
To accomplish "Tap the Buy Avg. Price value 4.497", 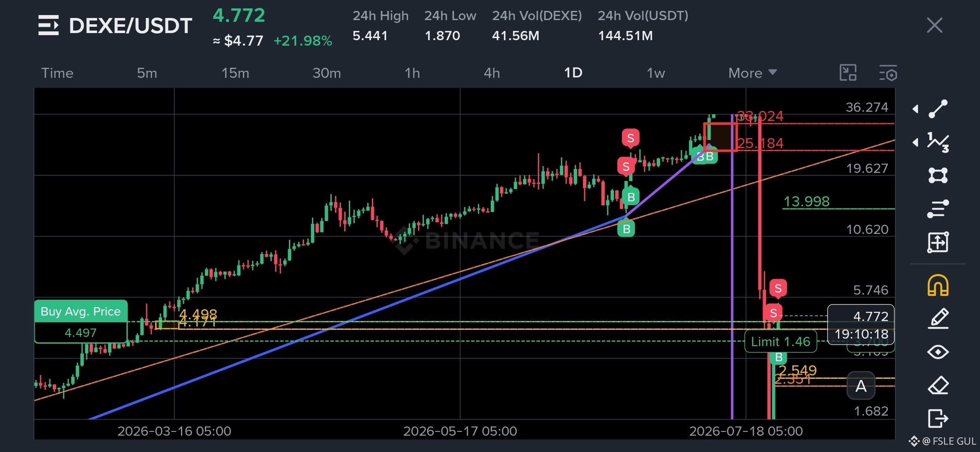I will pyautogui.click(x=80, y=333).
